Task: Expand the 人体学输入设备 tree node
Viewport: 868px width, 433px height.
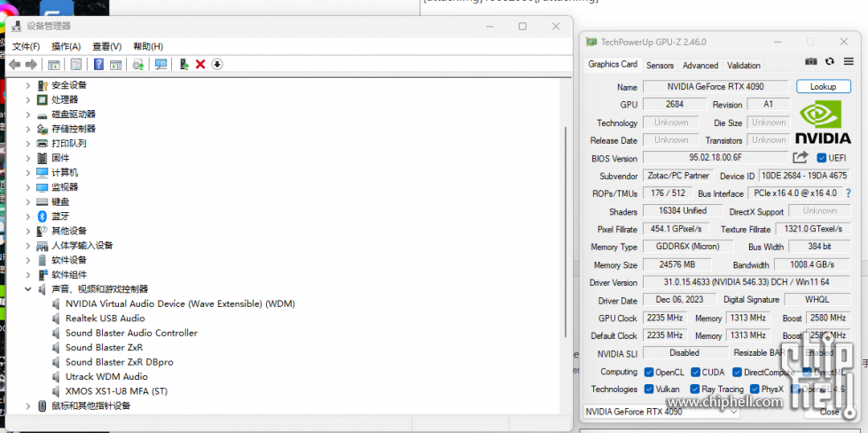Action: pyautogui.click(x=27, y=245)
